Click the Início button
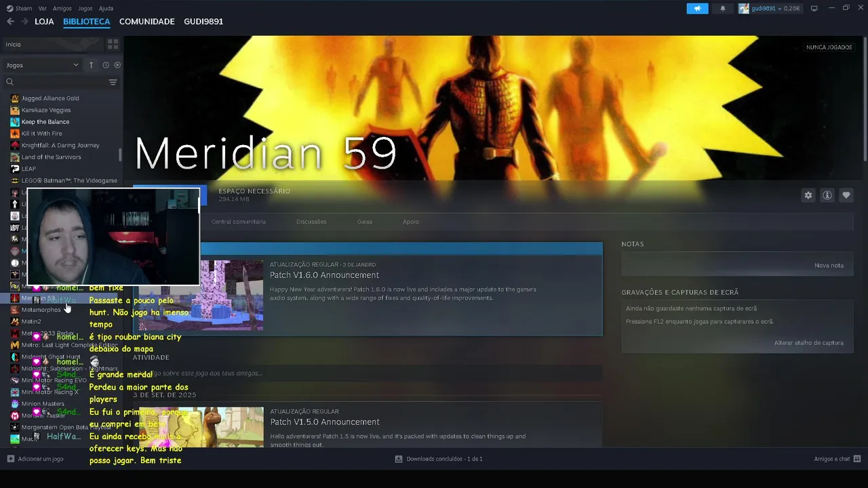The width and height of the screenshot is (868, 488). tap(52, 44)
